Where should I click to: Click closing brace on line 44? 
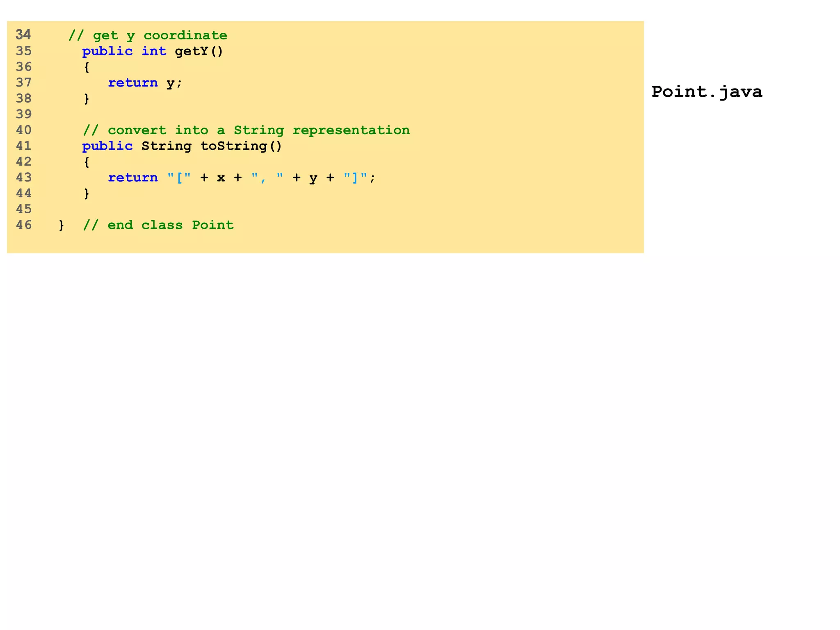(x=87, y=193)
